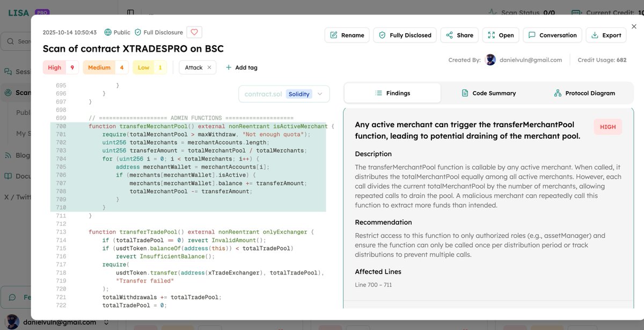Click the Open button
644x330 pixels.
tap(501, 35)
